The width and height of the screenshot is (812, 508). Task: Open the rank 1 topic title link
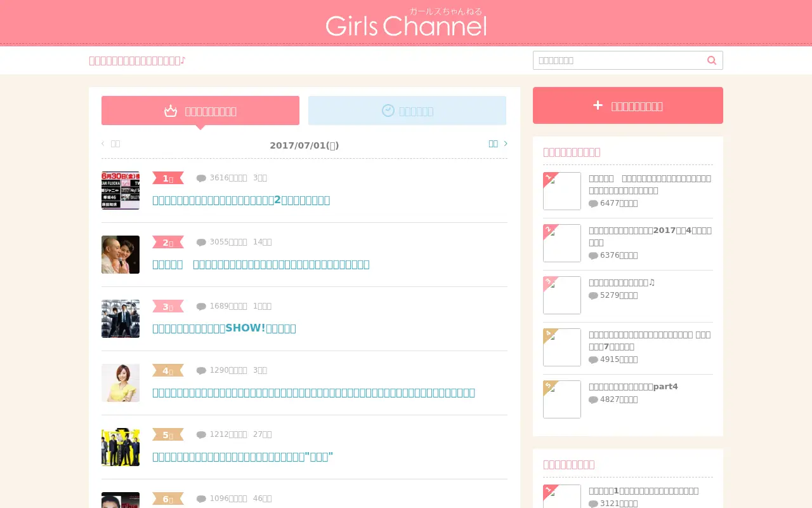click(241, 200)
